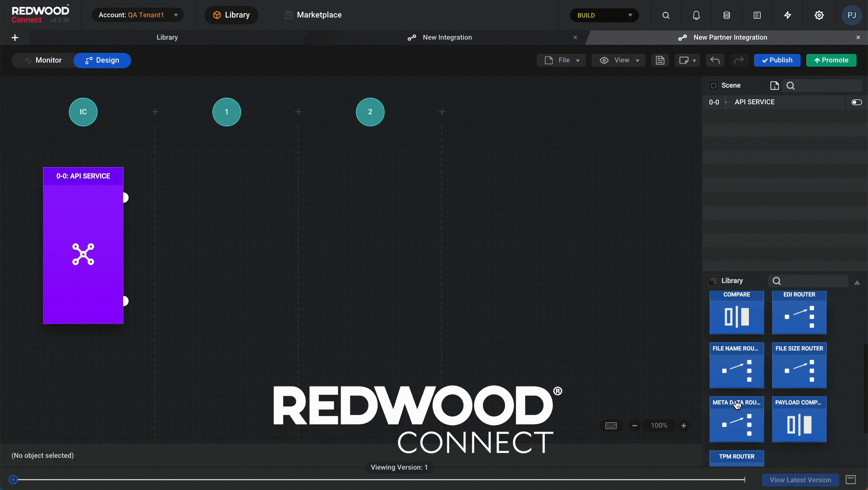
Task: Click the database stack icon
Action: tap(726, 15)
